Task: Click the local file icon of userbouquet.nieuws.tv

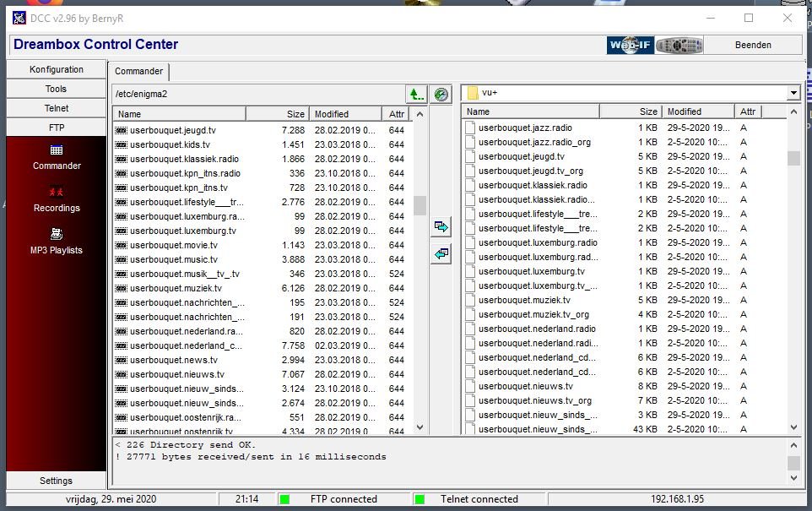Action: coord(470,386)
